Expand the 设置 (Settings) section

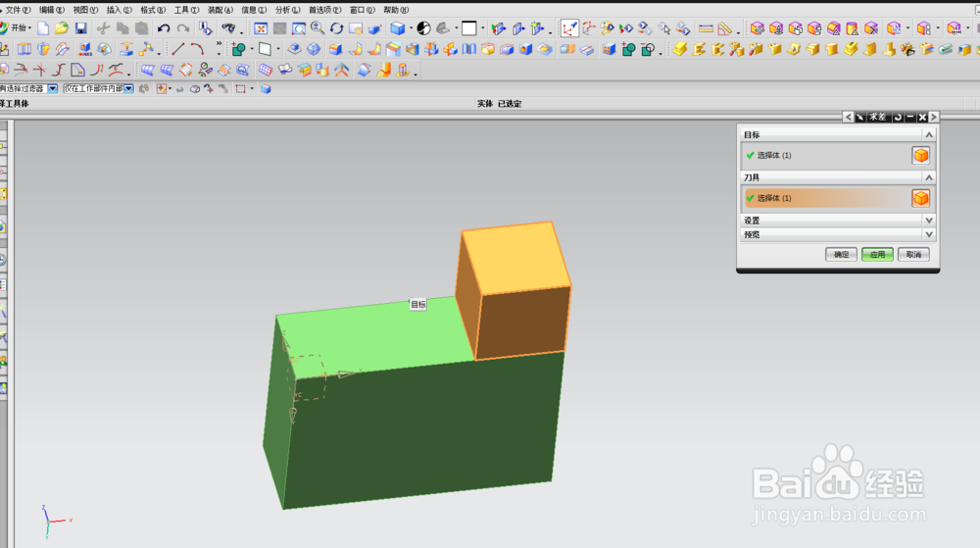929,221
